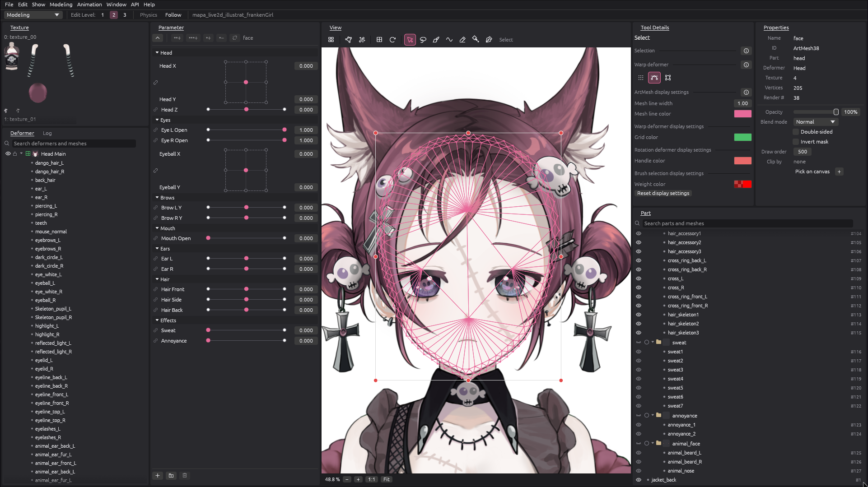The width and height of the screenshot is (868, 487).
Task: Click the wave curve tool icon
Action: [x=449, y=40]
